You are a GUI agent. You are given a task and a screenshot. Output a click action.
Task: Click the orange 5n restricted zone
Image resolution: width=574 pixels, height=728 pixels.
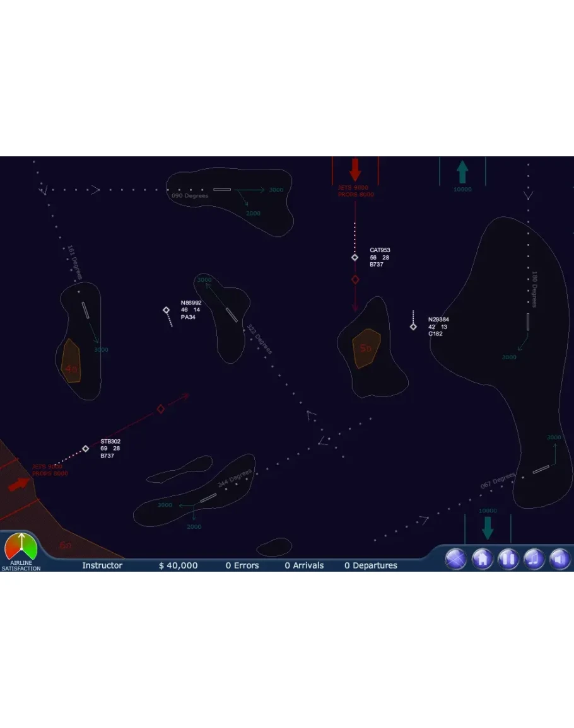(x=366, y=348)
